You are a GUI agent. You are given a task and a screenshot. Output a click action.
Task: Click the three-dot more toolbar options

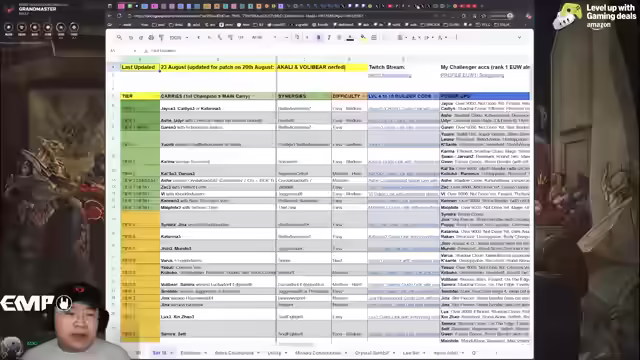coord(456,38)
